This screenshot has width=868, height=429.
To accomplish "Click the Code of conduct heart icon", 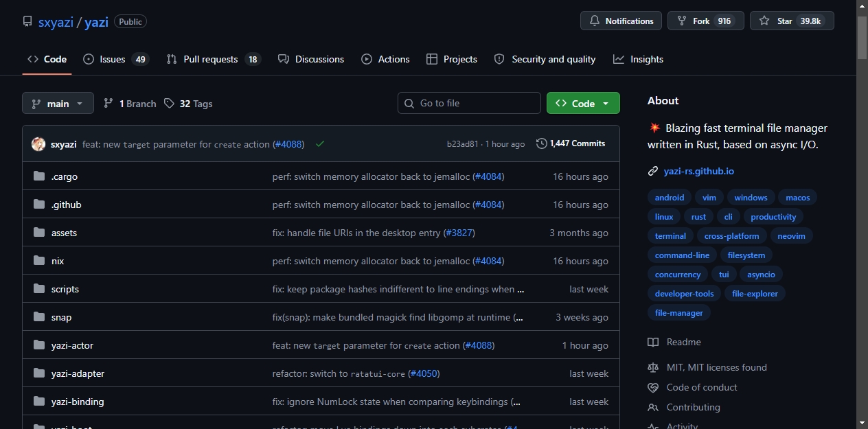I will (x=653, y=387).
